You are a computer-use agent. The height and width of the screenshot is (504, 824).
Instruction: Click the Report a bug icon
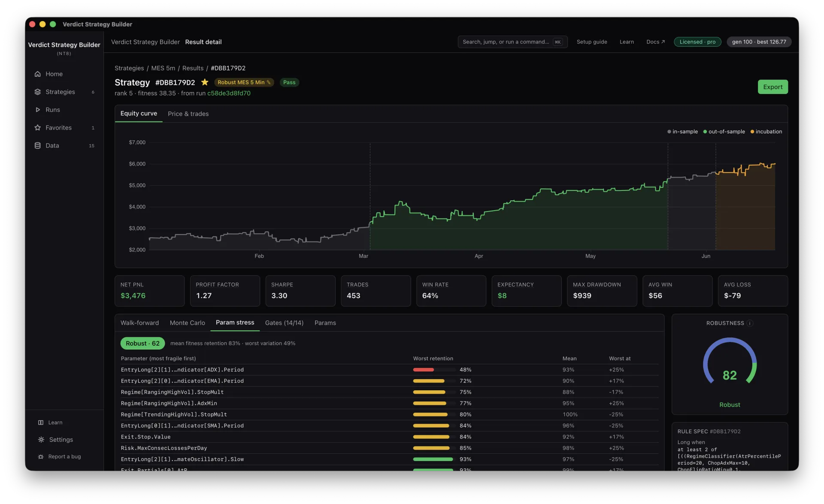(x=41, y=457)
